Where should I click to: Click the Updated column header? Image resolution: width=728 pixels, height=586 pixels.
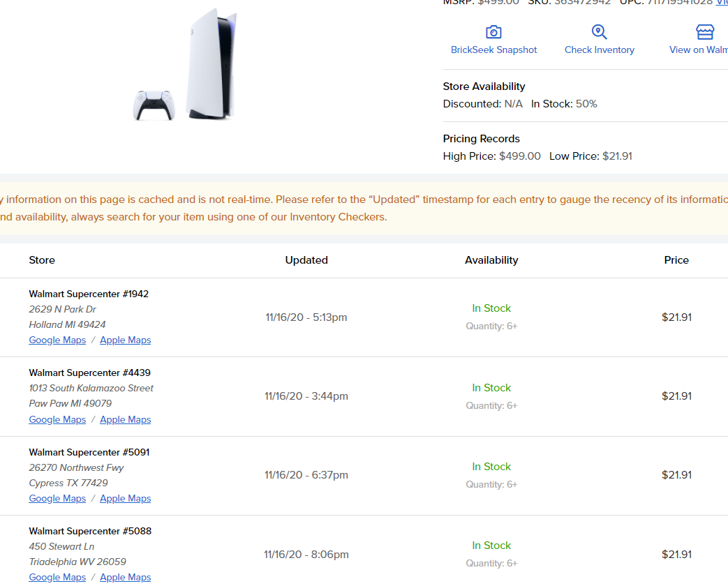point(306,260)
